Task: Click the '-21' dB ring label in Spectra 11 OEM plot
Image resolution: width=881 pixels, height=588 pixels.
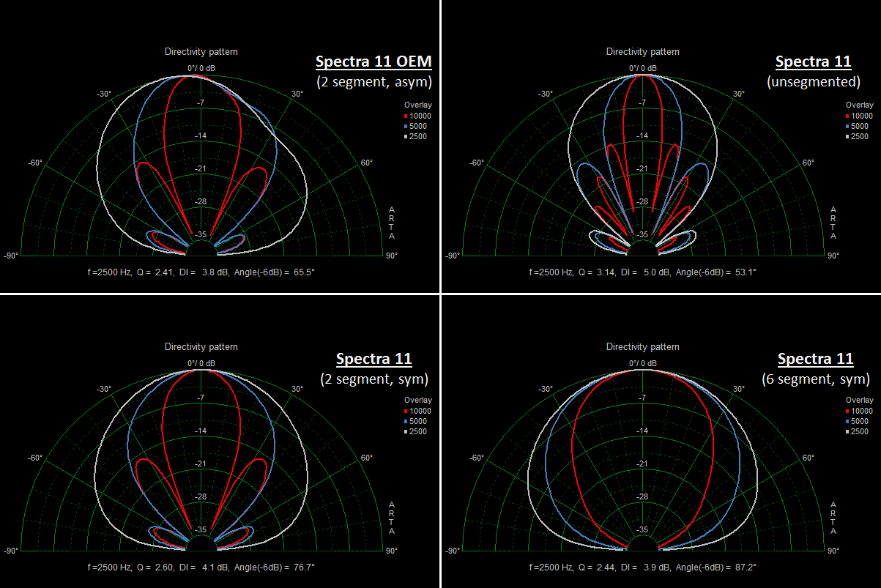Action: pyautogui.click(x=201, y=168)
